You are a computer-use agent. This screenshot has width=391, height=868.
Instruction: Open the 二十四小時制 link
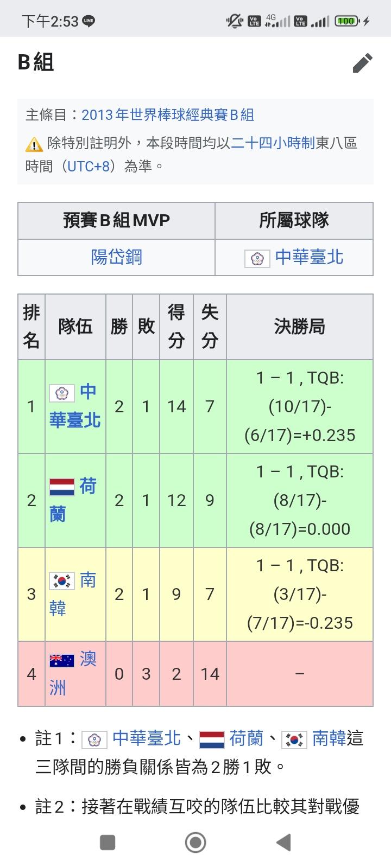pyautogui.click(x=273, y=143)
